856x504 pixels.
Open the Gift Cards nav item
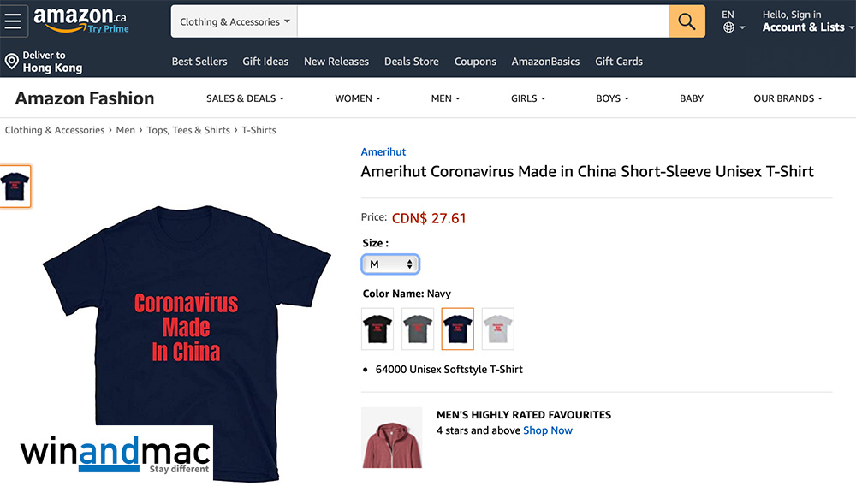[619, 62]
